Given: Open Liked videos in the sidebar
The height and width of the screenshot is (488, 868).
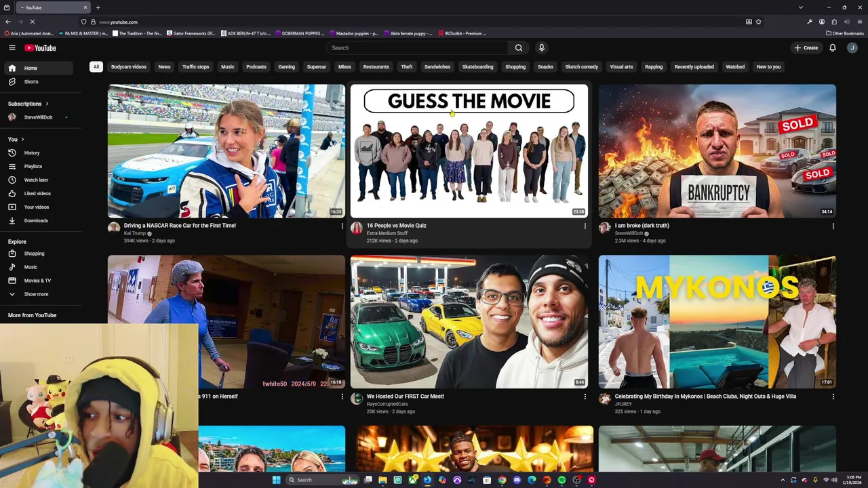Looking at the screenshot, I should tap(38, 193).
